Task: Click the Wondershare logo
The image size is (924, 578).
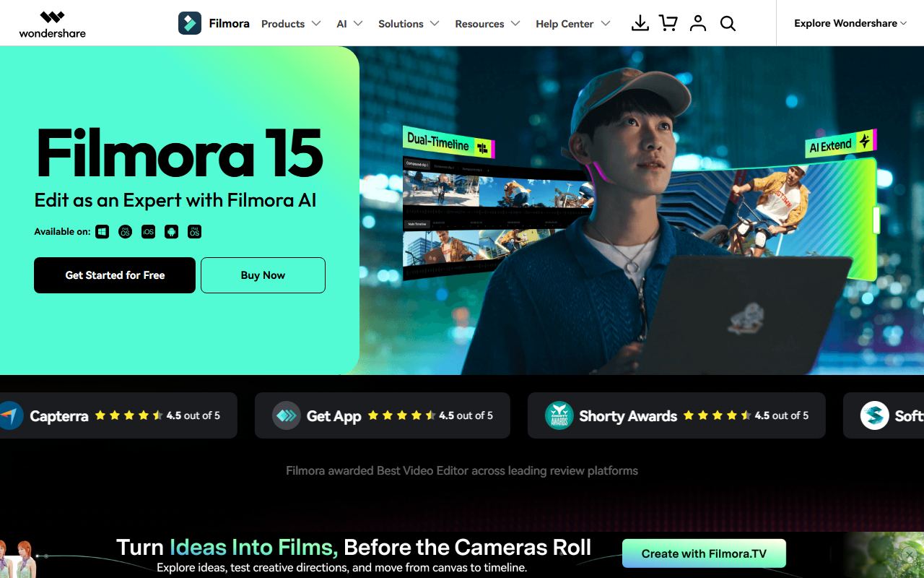Action: [52, 24]
